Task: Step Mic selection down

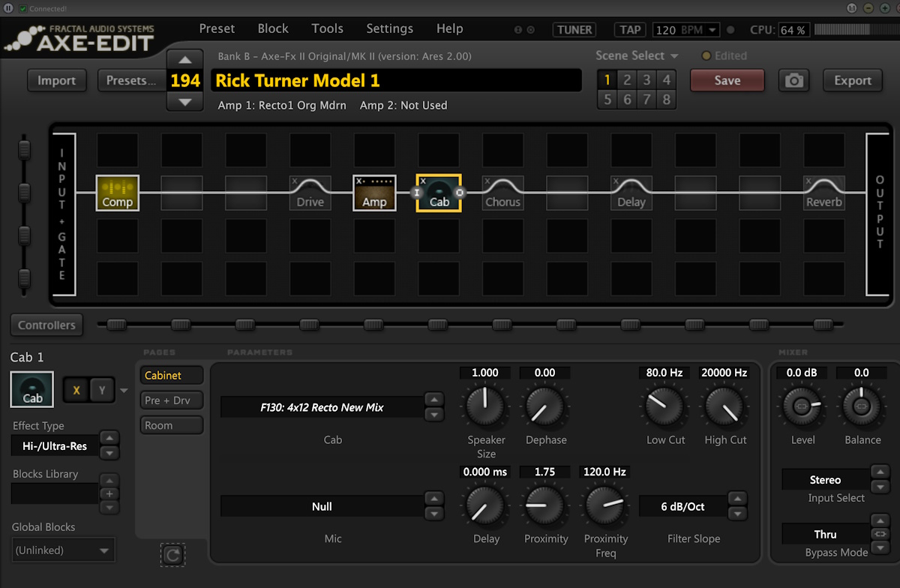Action: (x=433, y=513)
